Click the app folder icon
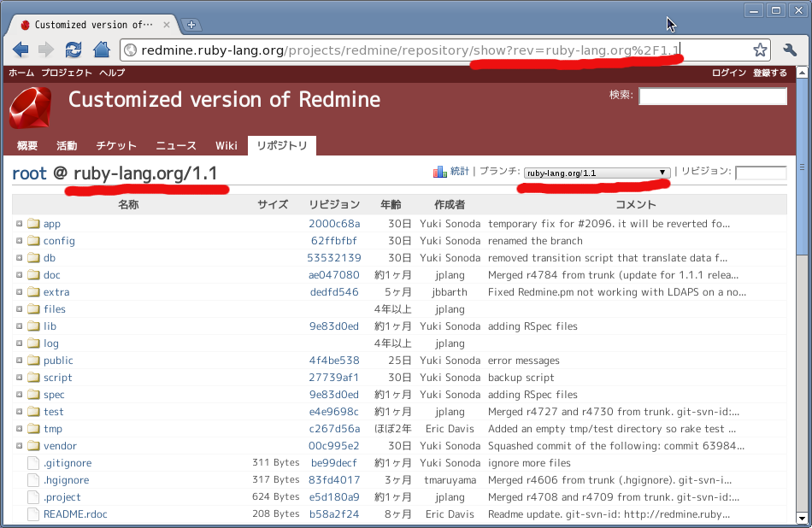The width and height of the screenshot is (812, 528). coord(33,223)
